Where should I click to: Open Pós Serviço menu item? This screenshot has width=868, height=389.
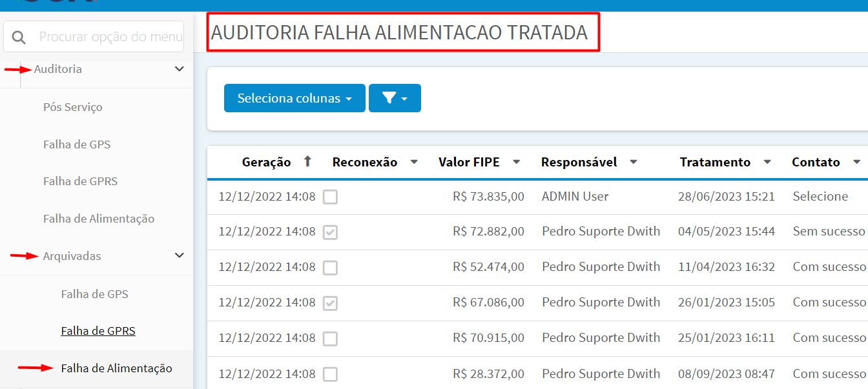(x=73, y=107)
